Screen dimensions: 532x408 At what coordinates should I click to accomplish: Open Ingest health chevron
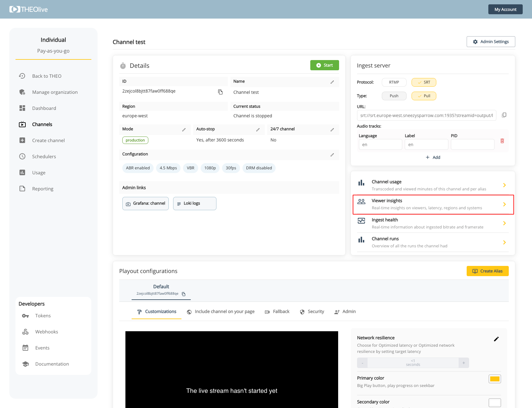click(504, 223)
